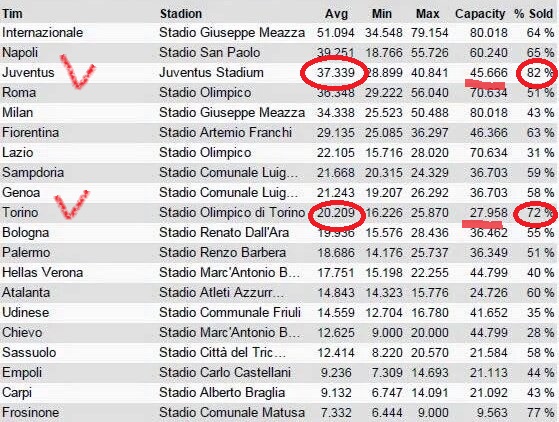Screen dimensions: 559x422
Task: Select Sassuolo's 58 % sold cell
Action: point(540,352)
